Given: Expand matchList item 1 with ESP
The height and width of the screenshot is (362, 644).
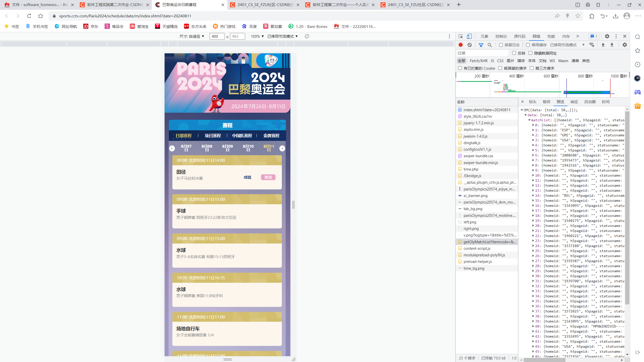Looking at the screenshot, I should tap(533, 130).
